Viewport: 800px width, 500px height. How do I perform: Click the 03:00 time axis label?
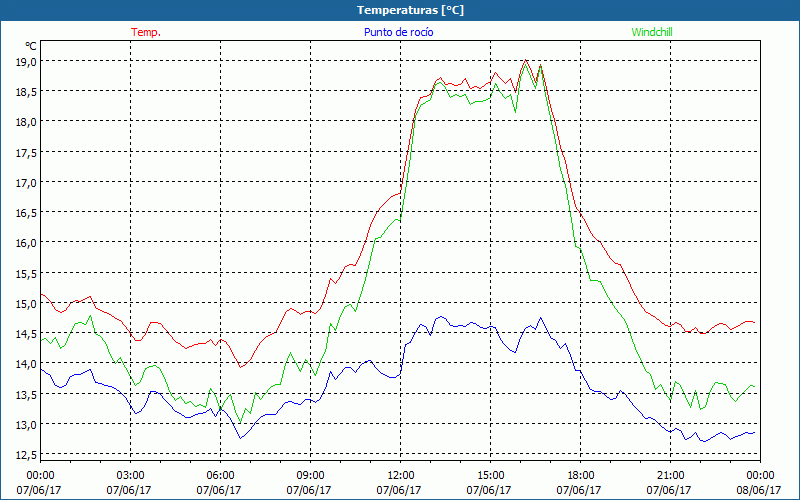point(131,475)
